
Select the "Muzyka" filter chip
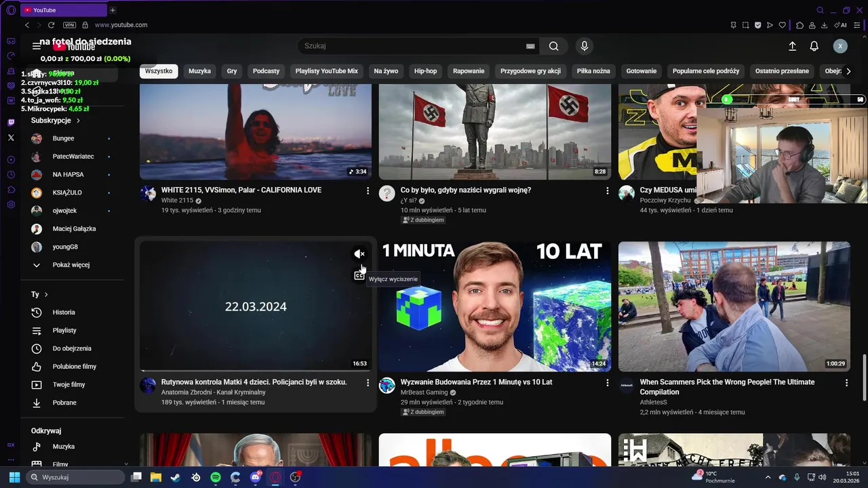point(199,71)
